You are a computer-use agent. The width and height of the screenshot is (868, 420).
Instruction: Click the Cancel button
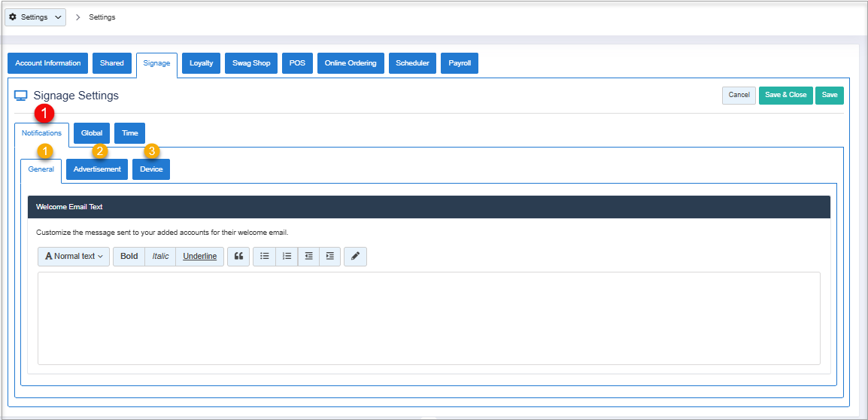coord(739,95)
